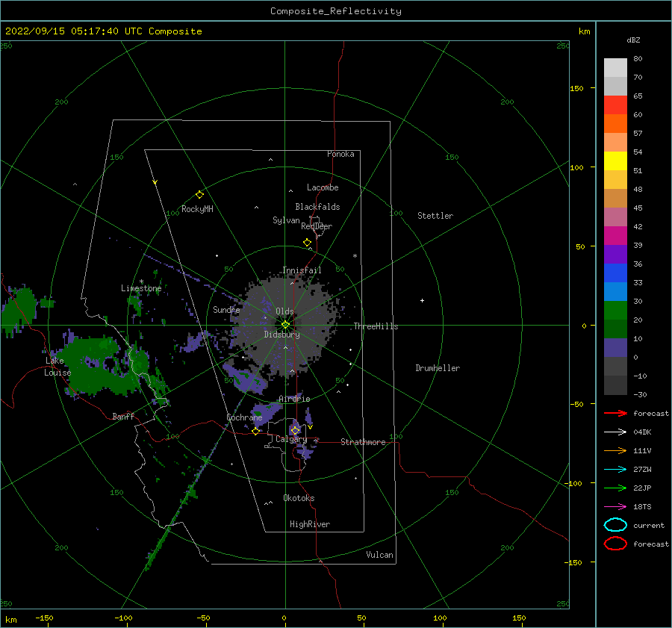Click the asterisk marker east of Innisfail
Image resolution: width=672 pixels, height=628 pixels.
point(355,256)
